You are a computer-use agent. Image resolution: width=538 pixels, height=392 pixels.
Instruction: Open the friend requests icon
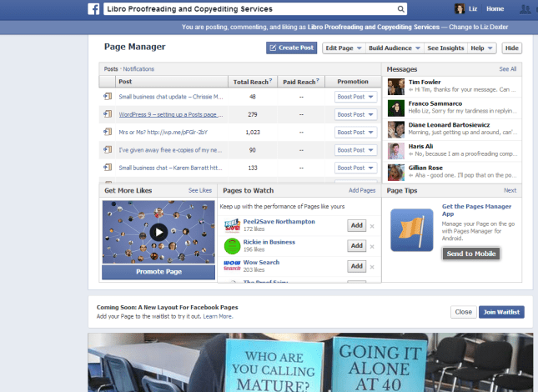point(525,9)
